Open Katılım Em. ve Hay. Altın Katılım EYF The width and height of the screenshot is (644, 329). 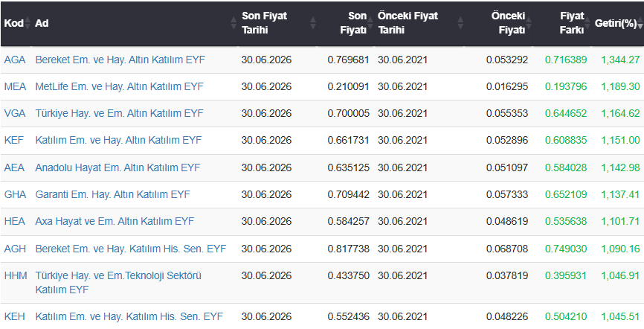[x=118, y=140]
